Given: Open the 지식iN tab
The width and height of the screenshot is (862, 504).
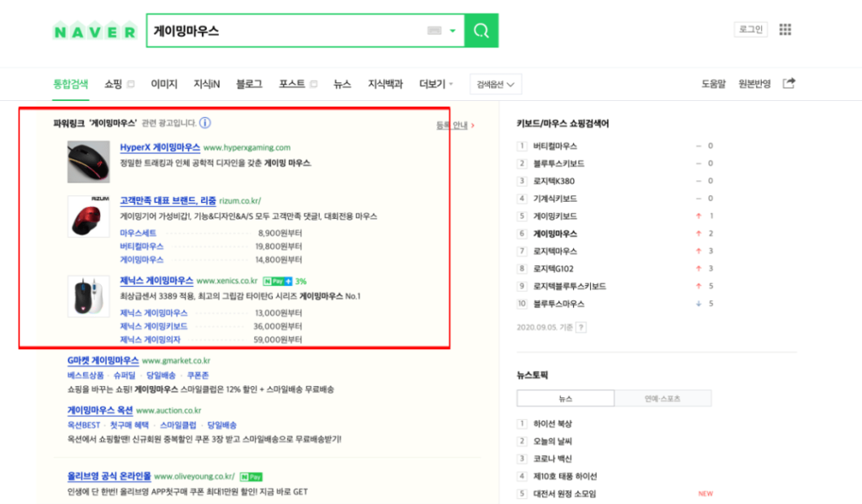Looking at the screenshot, I should point(207,84).
